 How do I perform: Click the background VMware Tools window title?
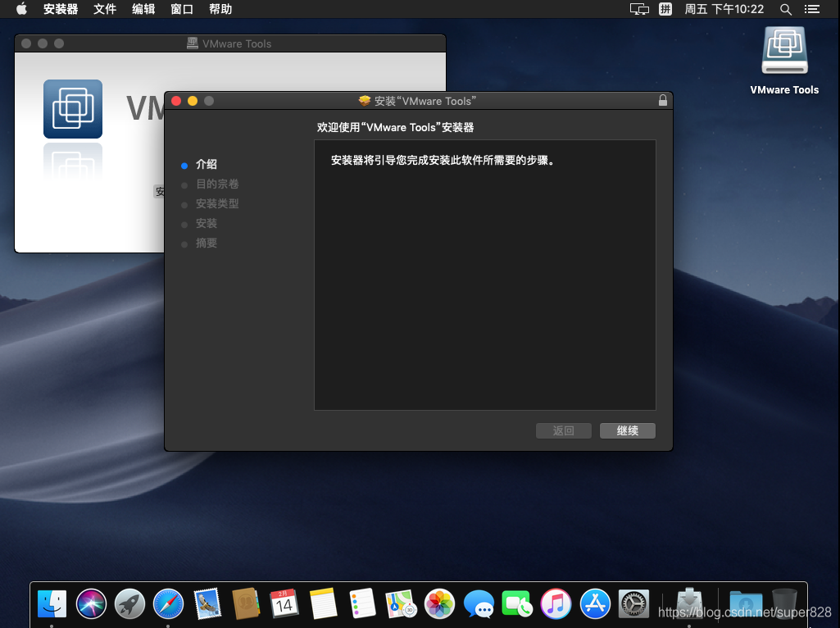coord(237,44)
